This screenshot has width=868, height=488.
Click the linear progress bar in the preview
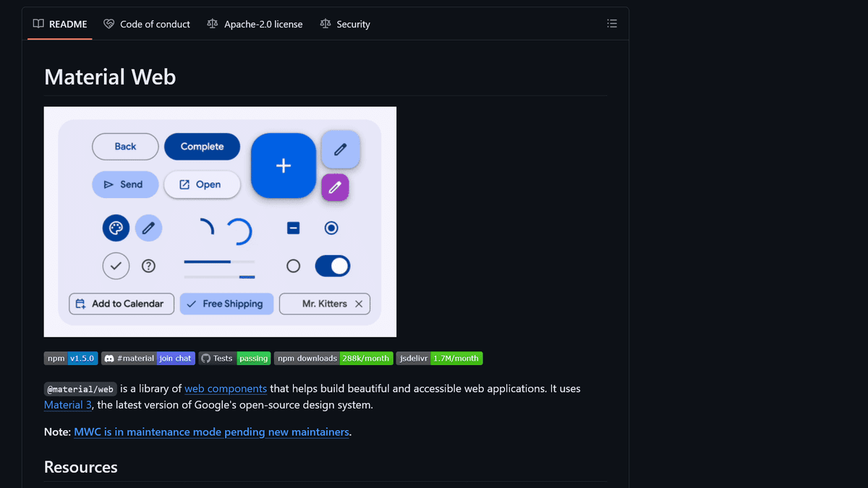(x=219, y=261)
